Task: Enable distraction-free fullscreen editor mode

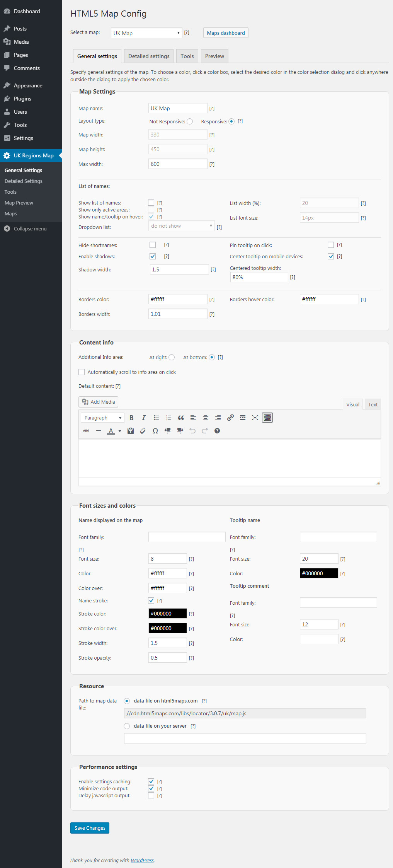Action: click(255, 418)
